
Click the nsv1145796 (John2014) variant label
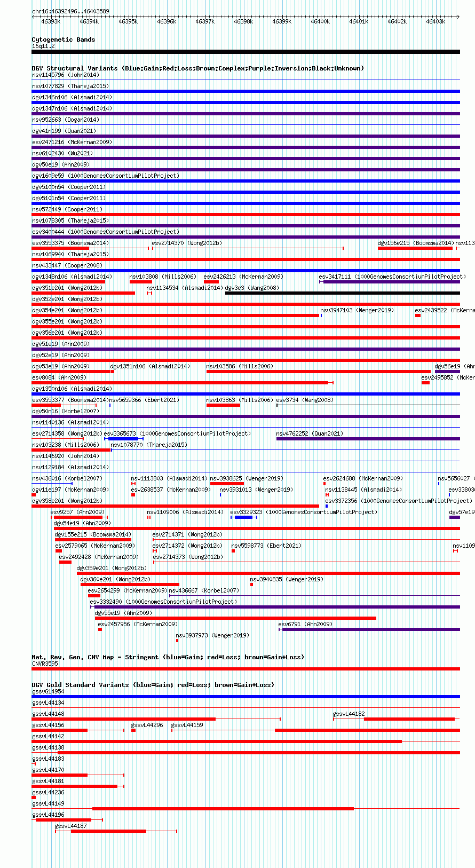(65, 75)
